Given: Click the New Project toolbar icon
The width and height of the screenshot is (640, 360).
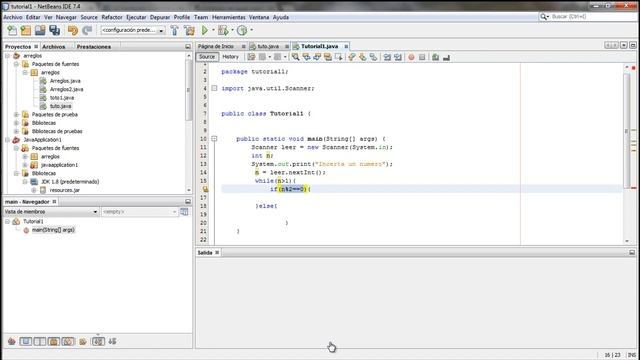Looking at the screenshot, I should pos(26,30).
